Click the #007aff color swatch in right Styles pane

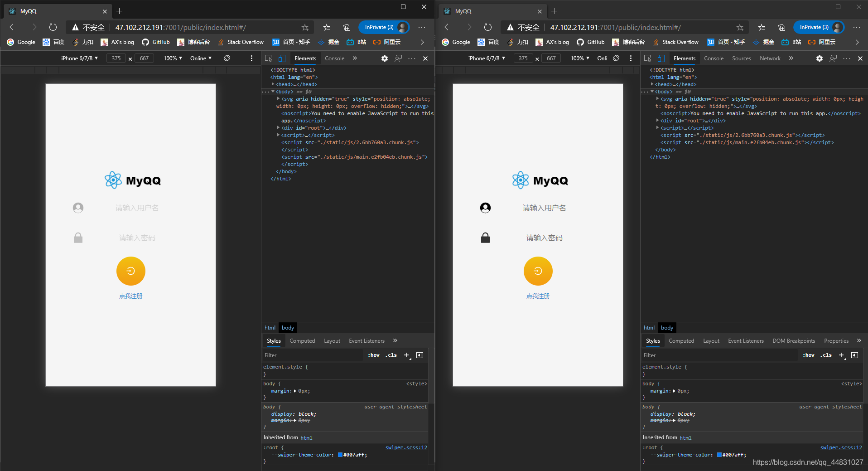719,455
